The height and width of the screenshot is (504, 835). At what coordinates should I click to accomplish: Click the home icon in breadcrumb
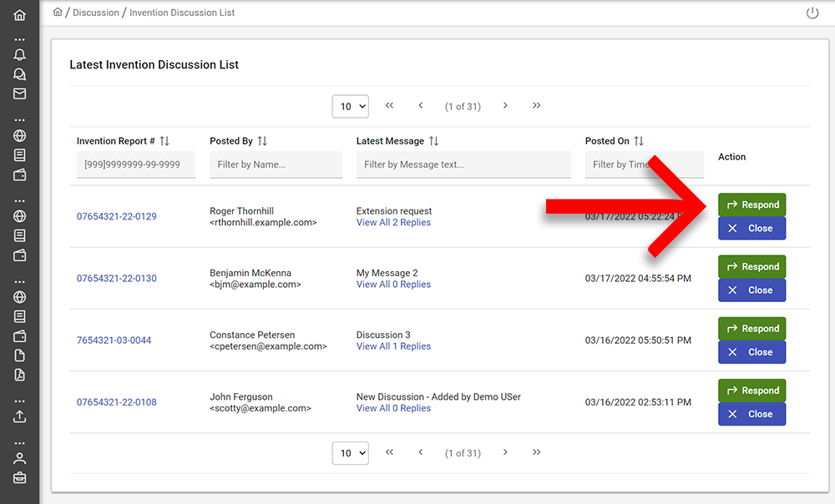pos(58,13)
